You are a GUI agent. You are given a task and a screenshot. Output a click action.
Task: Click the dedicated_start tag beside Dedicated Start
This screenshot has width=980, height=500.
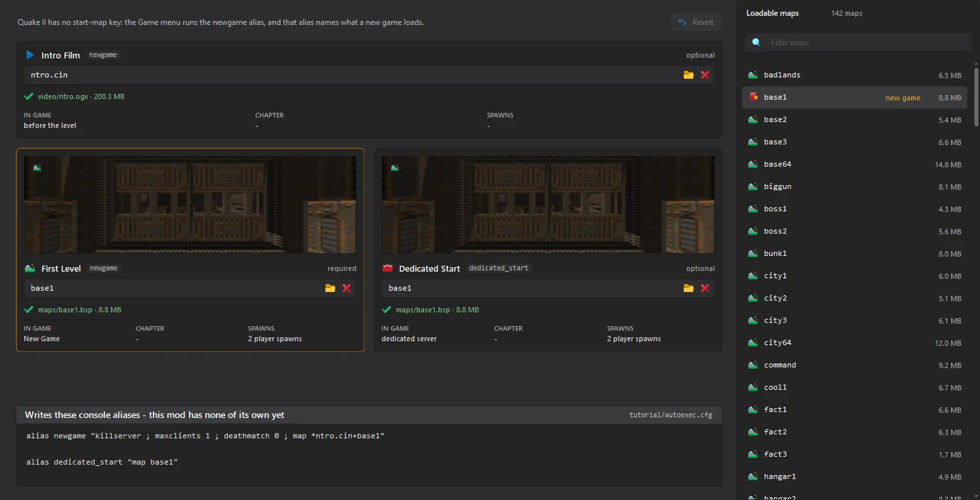(x=499, y=268)
